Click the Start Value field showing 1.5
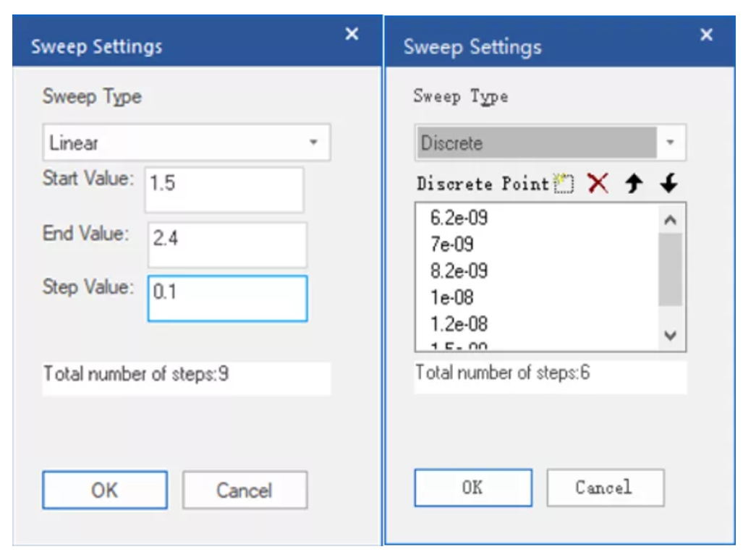 point(224,190)
